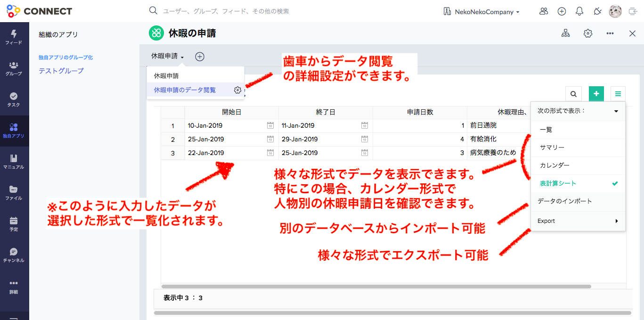Click the 有給消化 reason cell
This screenshot has width=644, height=320.
[x=499, y=139]
